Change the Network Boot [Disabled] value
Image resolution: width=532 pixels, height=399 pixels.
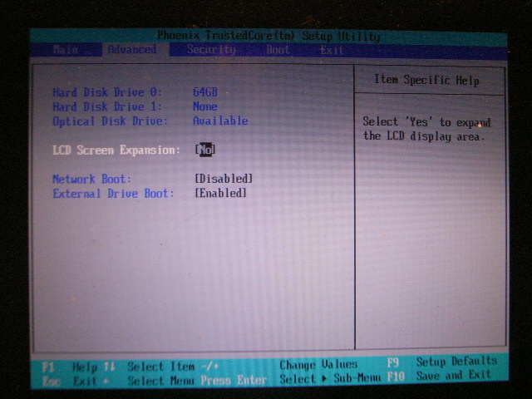point(224,179)
